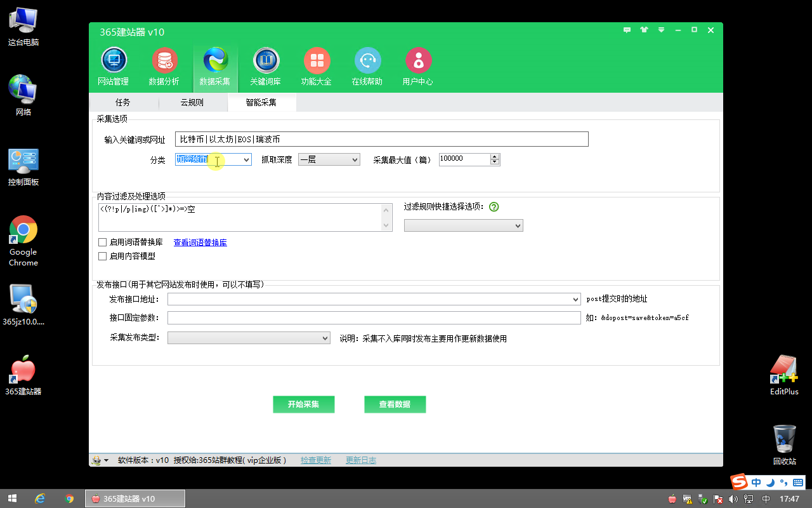Open Chrome from the taskbar
Screen dimensions: 812x508
(69, 498)
